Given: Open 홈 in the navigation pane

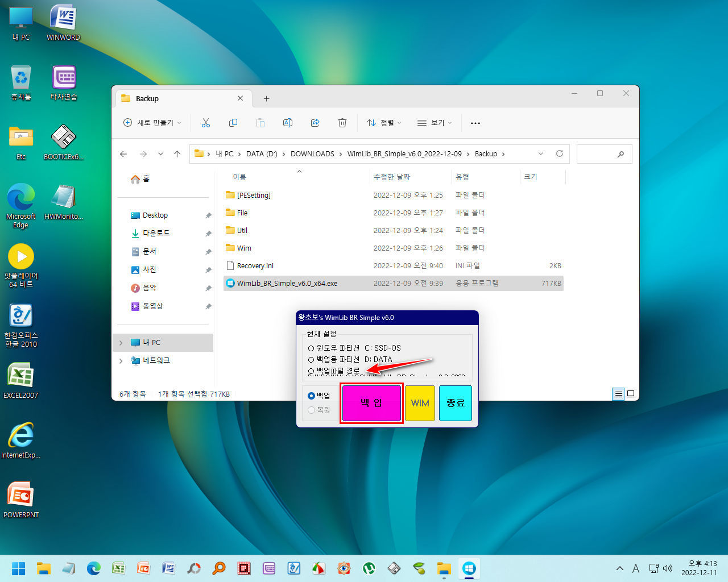Looking at the screenshot, I should (x=140, y=179).
